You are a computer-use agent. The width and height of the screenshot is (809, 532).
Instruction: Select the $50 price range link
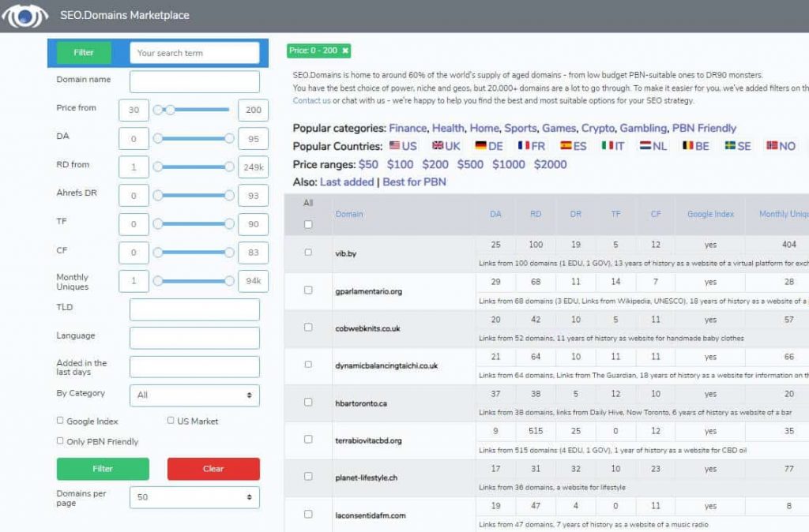pos(368,164)
